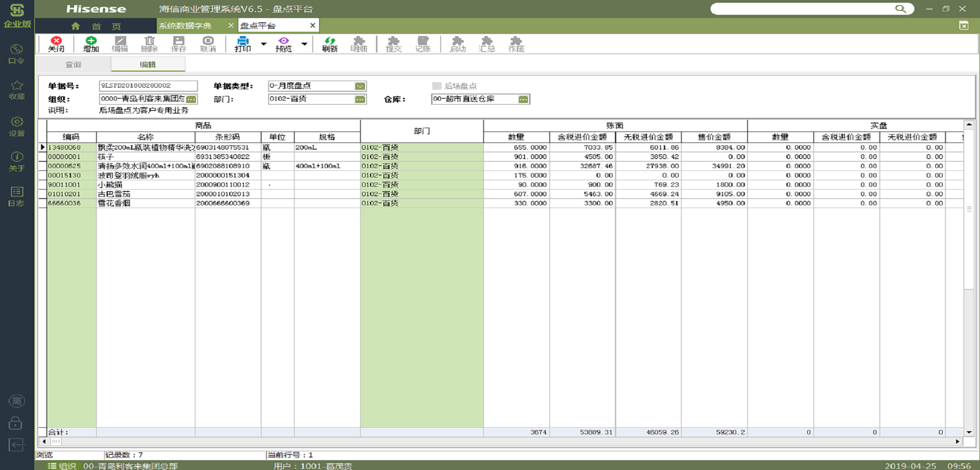The width and height of the screenshot is (980, 470).
Task: Click the 提交 submit toolbar icon
Action: click(x=394, y=44)
